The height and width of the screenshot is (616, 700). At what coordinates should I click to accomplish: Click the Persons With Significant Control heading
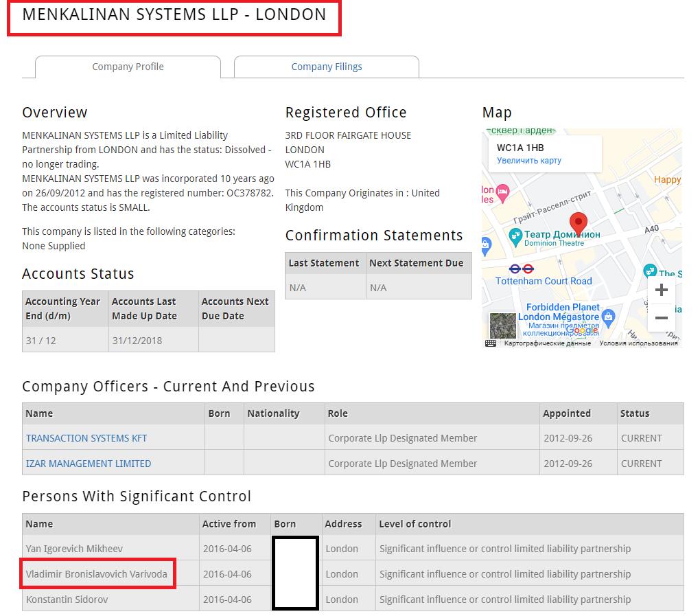point(137,497)
